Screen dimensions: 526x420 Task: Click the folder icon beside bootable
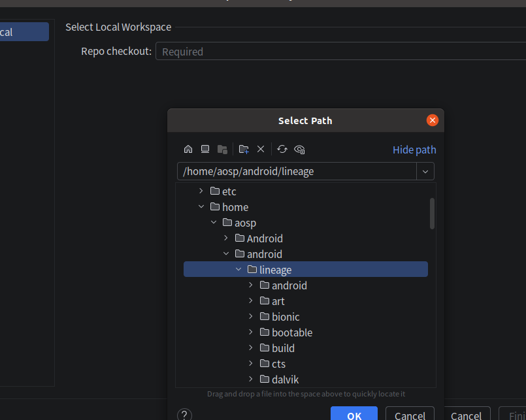[265, 332]
